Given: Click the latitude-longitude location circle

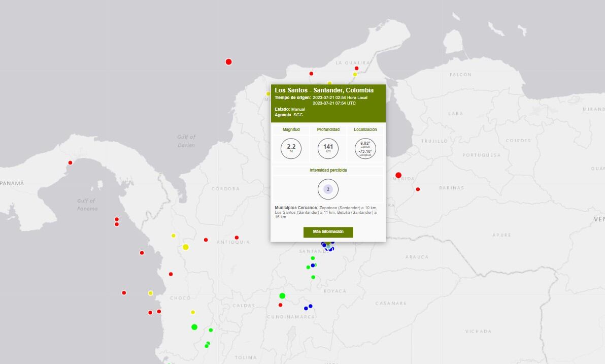Looking at the screenshot, I should click(x=365, y=149).
